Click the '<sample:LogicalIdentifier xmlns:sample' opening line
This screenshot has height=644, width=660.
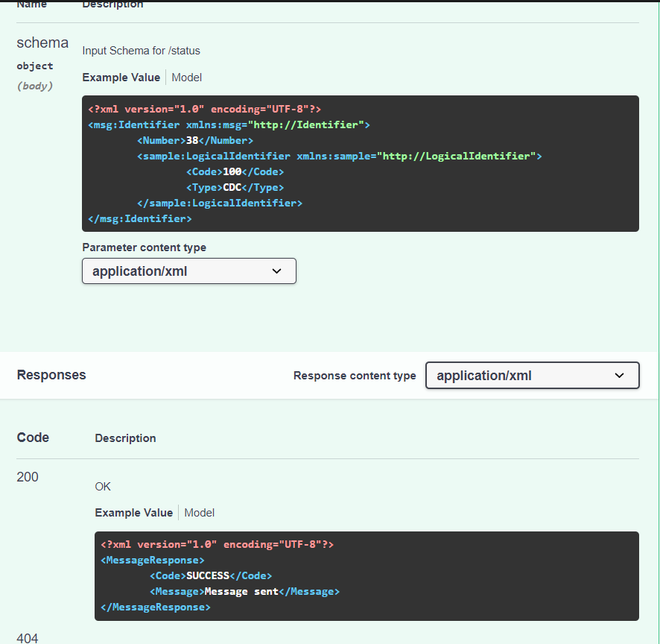pos(339,157)
